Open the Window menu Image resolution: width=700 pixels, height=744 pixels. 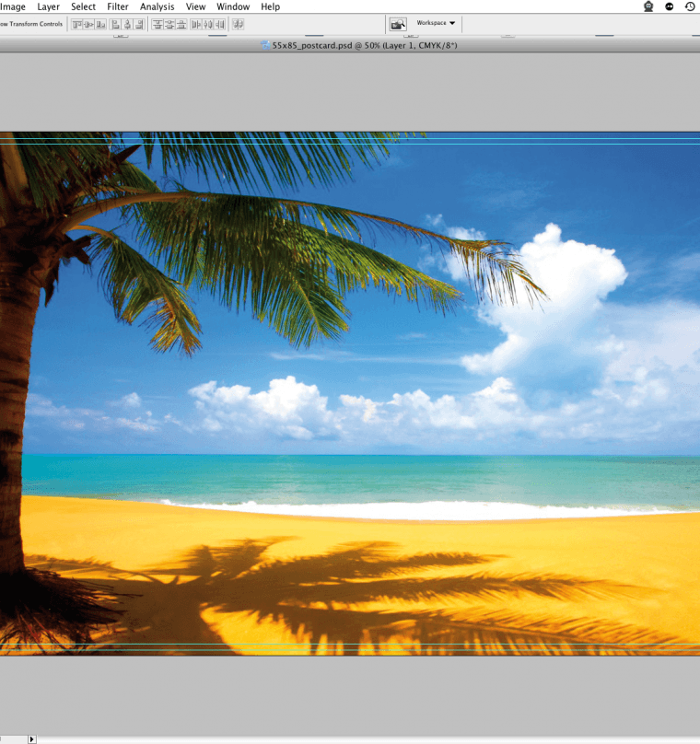tap(233, 6)
